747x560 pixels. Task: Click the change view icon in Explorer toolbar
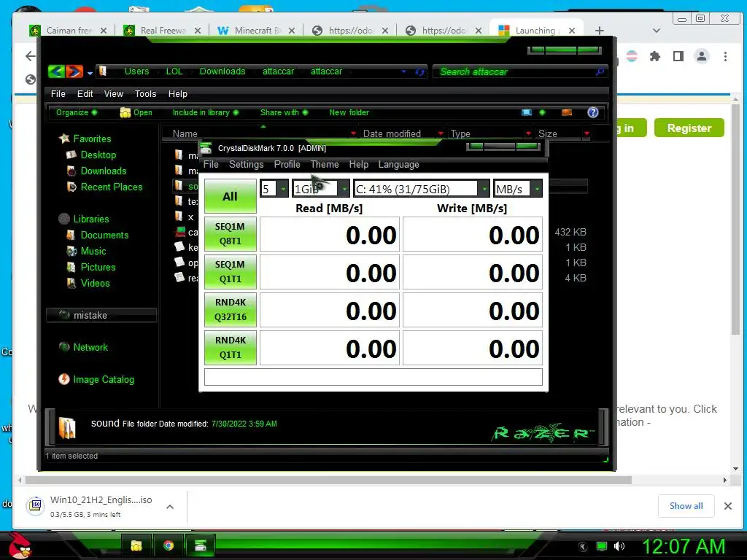point(527,112)
